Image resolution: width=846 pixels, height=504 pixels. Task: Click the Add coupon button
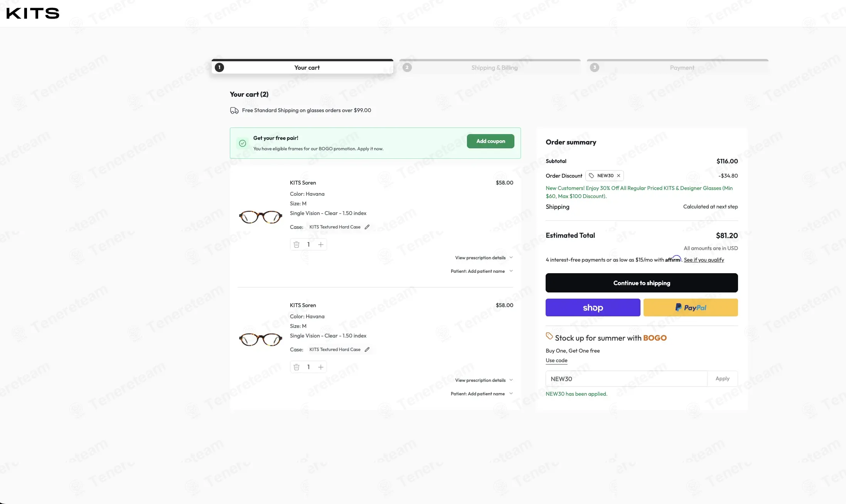pyautogui.click(x=490, y=141)
